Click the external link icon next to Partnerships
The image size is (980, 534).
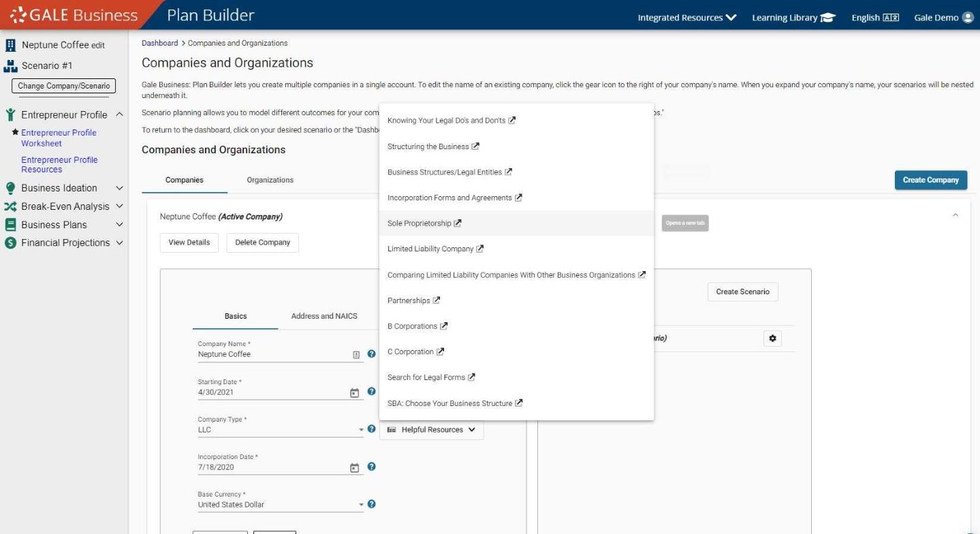437,300
